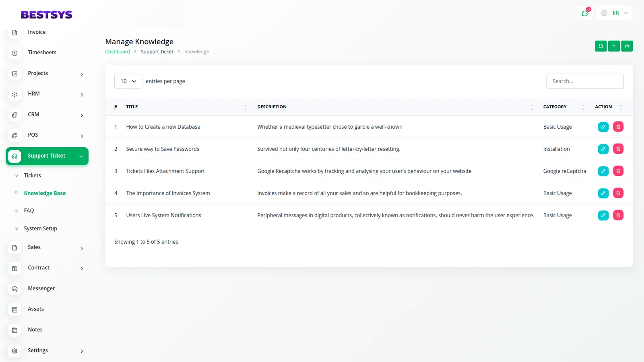Edit the 'How to Create a new Database' entry
Image resolution: width=644 pixels, height=362 pixels.
[603, 127]
